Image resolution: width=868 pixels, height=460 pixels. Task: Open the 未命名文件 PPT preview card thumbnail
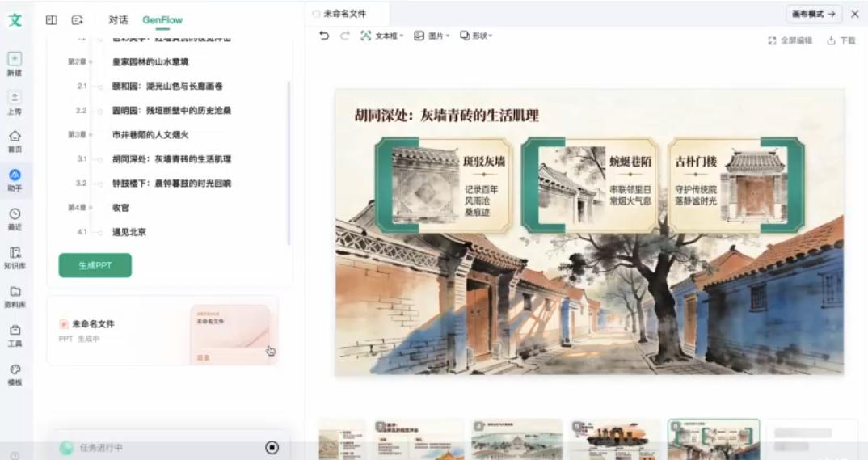coord(230,334)
